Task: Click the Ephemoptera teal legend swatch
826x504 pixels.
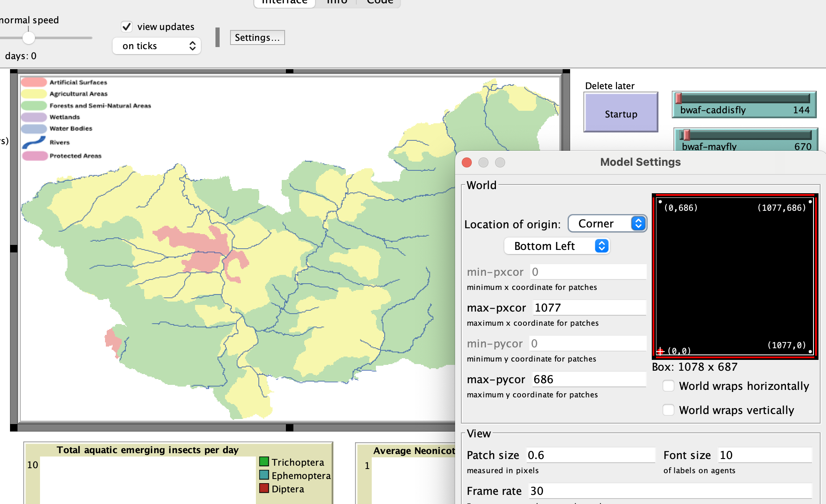Action: [x=264, y=475]
